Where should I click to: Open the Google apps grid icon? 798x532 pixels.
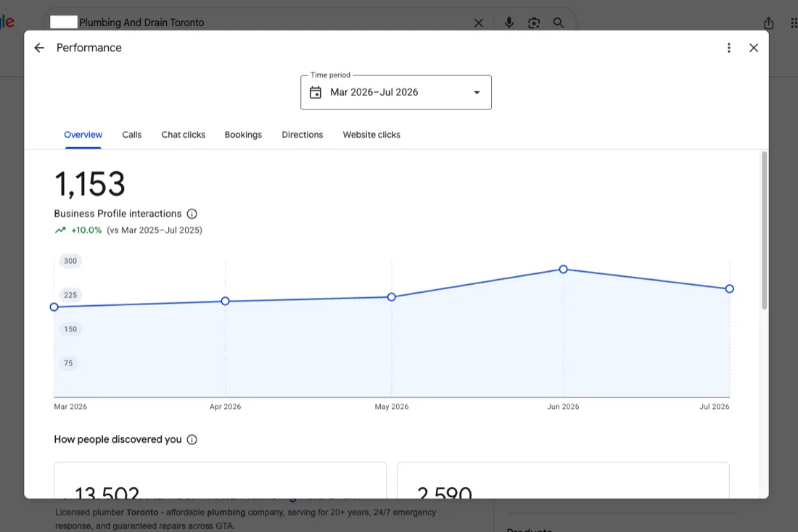(794, 23)
